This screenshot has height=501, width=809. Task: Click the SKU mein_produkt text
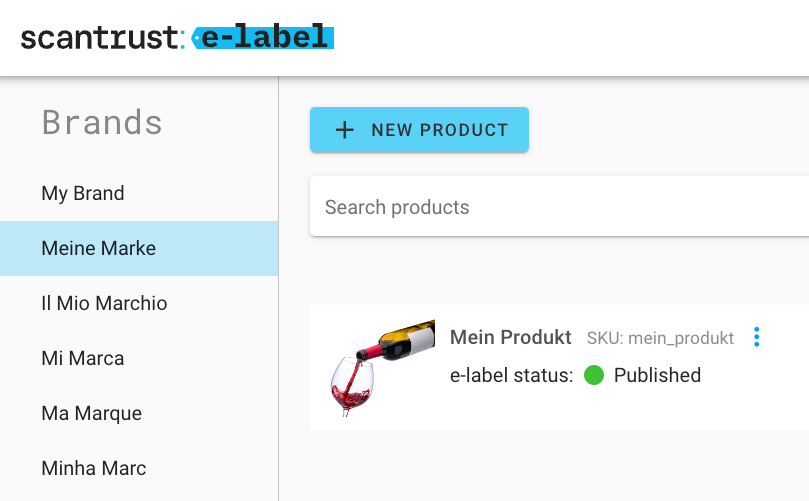click(x=660, y=338)
